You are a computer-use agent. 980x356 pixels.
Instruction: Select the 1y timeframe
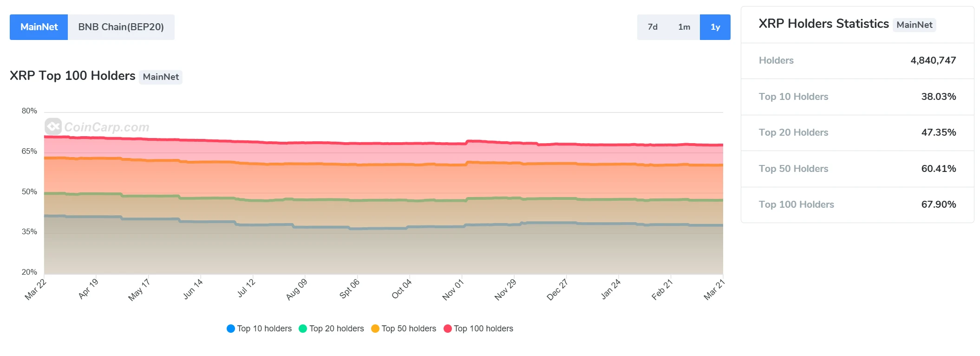(x=715, y=27)
